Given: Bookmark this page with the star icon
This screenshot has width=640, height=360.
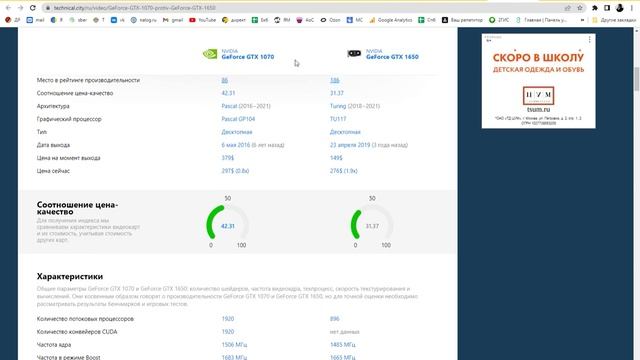Looking at the screenshot, I should pos(580,8).
